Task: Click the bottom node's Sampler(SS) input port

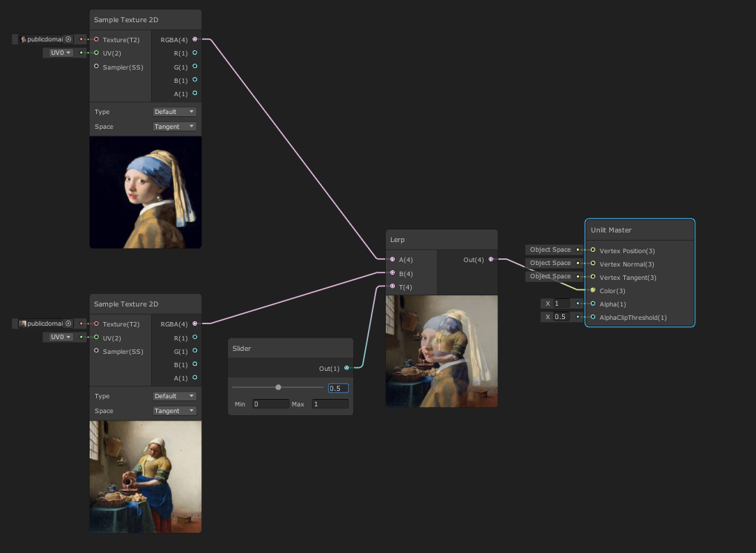Action: pos(96,350)
